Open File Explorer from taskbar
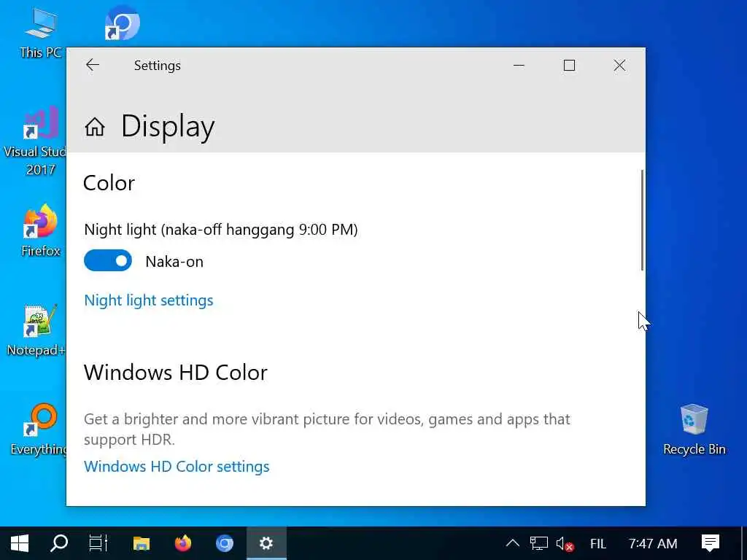This screenshot has width=747, height=560. (x=142, y=543)
